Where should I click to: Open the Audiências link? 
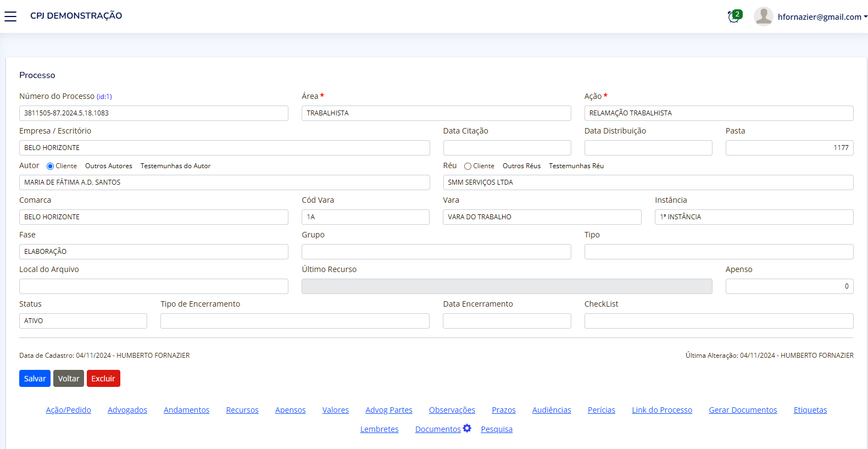552,410
